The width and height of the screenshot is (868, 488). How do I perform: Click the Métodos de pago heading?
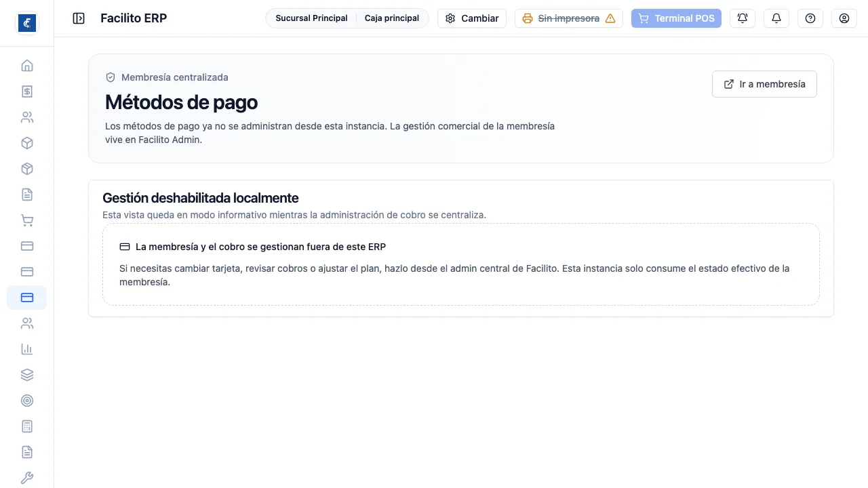182,102
